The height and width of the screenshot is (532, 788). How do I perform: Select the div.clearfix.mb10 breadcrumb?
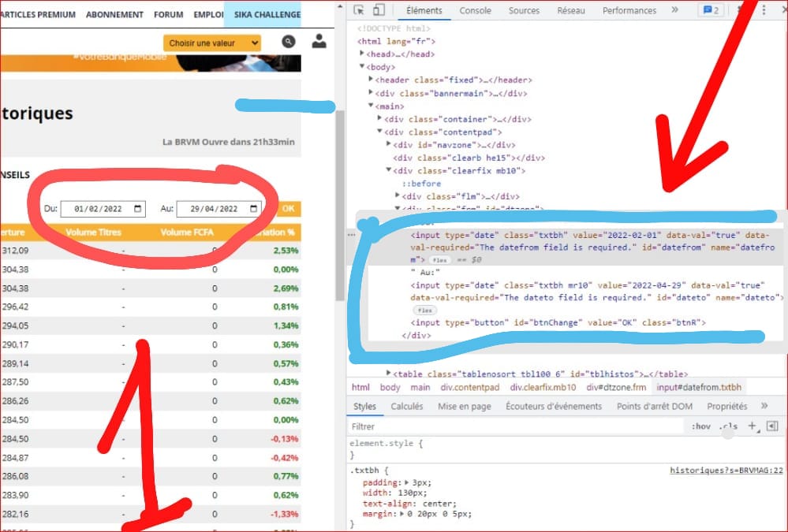543,387
